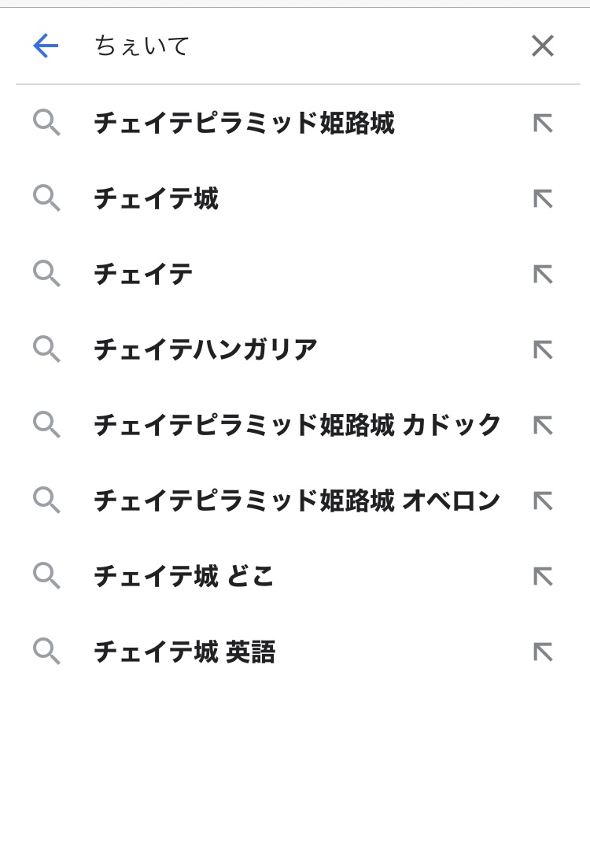This screenshot has height=868, width=590.
Task: Click the search field containing ちぇいて
Action: coord(299,46)
